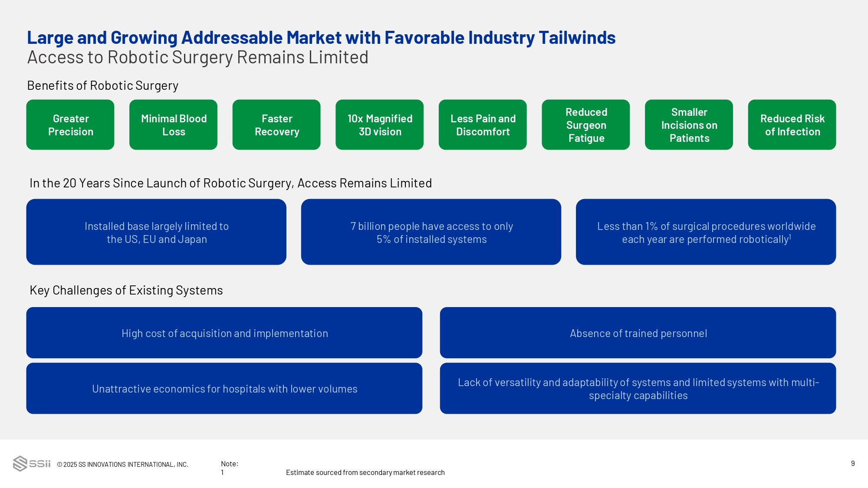868x488 pixels.
Task: Select Less Pain and Discomfort box
Action: (483, 125)
